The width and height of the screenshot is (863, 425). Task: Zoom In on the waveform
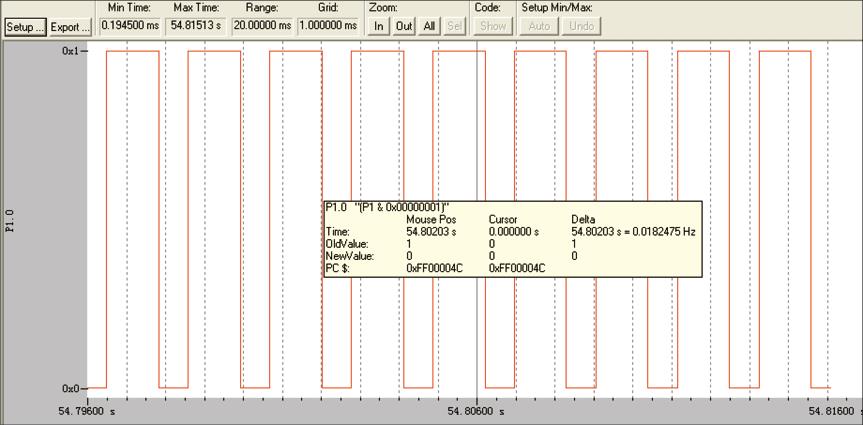point(379,26)
